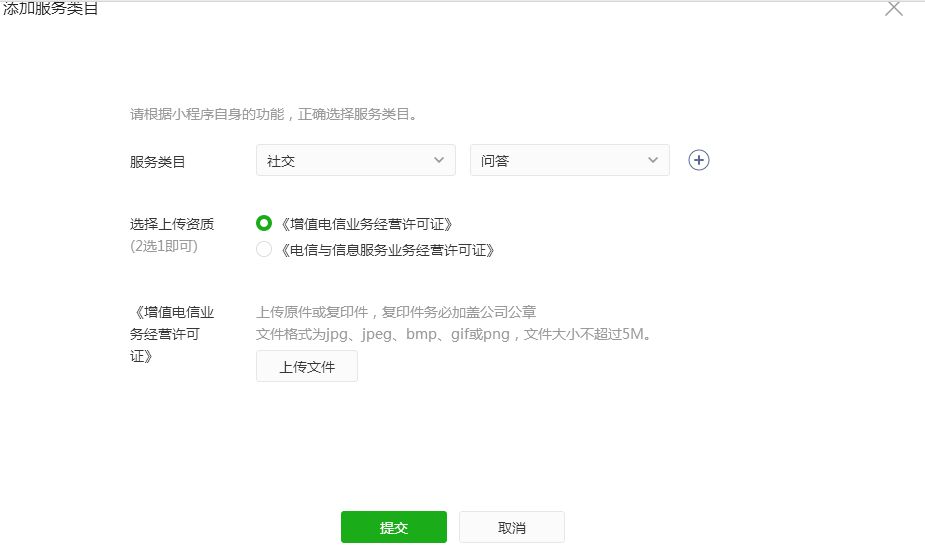Select the 《电信与信息服务业务经营许可证》 radio option

point(264,249)
